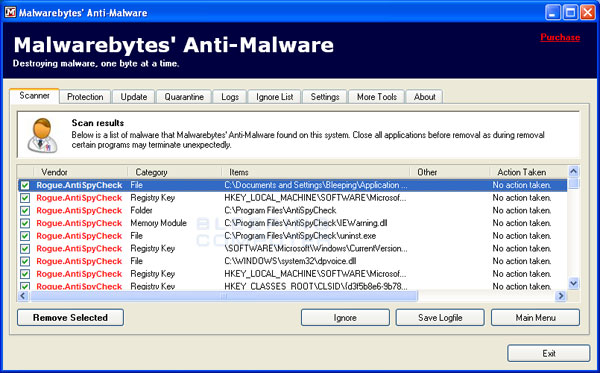Click the Ignore button
This screenshot has width=600, height=373.
(x=345, y=318)
